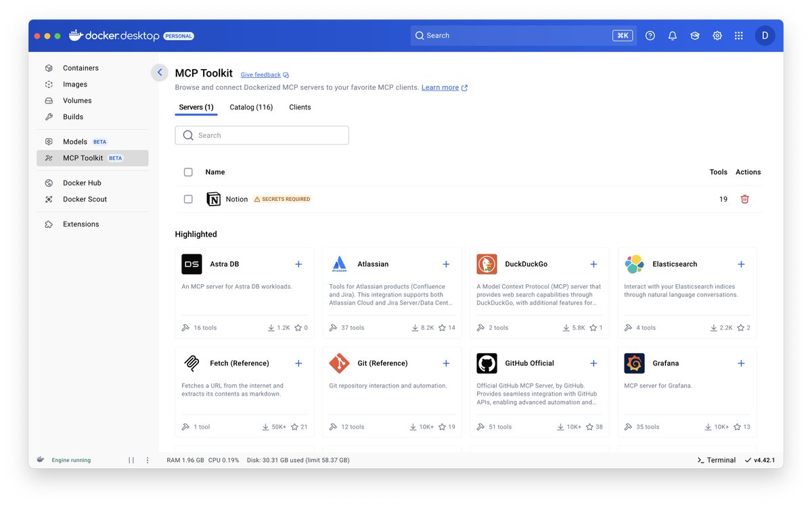Click the RAM 1.96 GB readout

tap(185, 460)
